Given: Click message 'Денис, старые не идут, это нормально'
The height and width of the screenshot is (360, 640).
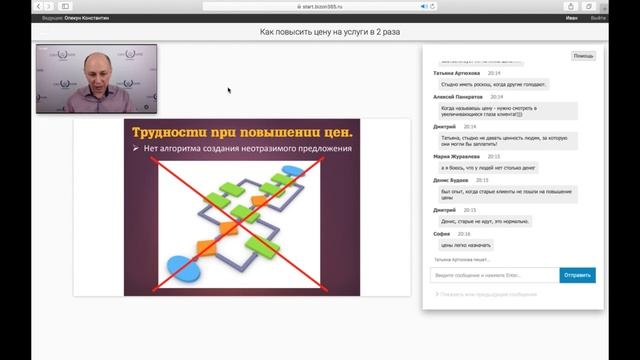Looking at the screenshot, I should click(485, 221).
